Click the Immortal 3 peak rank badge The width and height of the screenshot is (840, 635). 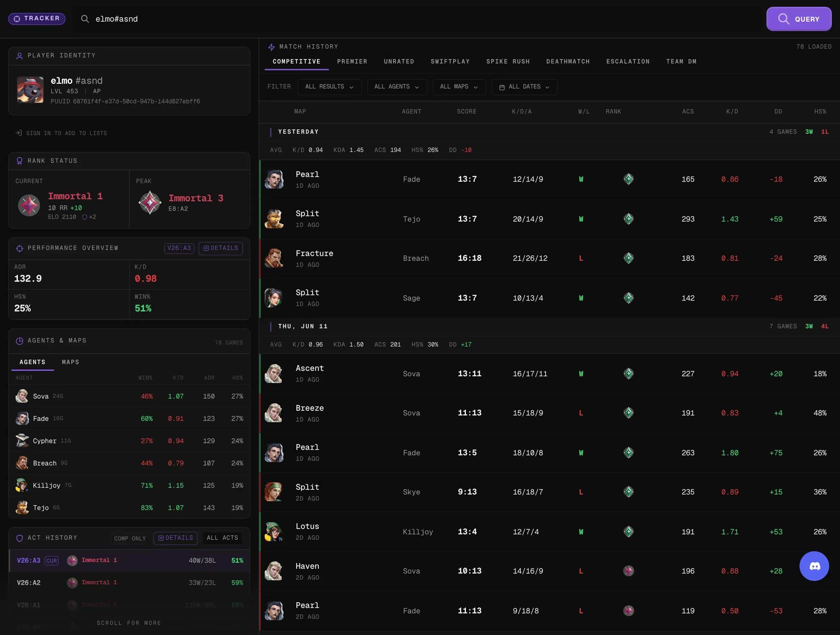coord(150,203)
